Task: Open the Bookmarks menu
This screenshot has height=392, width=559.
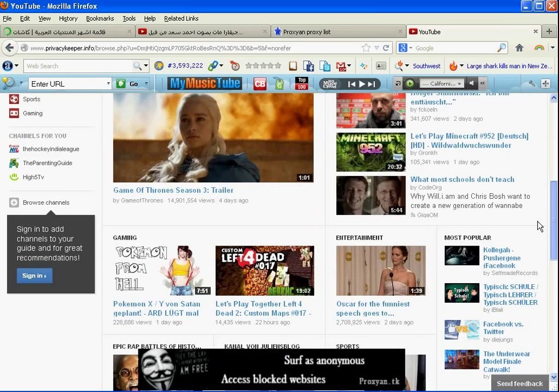Action: tap(100, 19)
